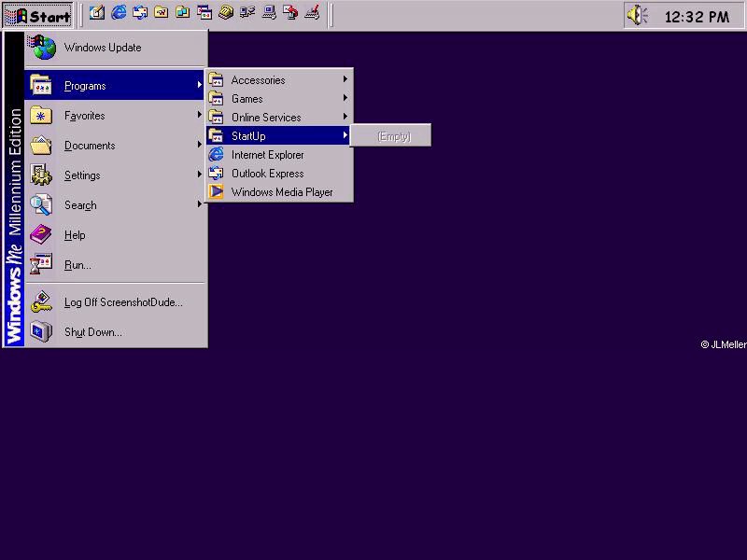Click the Windows Update globe icon
This screenshot has height=560, width=747.
[x=42, y=48]
